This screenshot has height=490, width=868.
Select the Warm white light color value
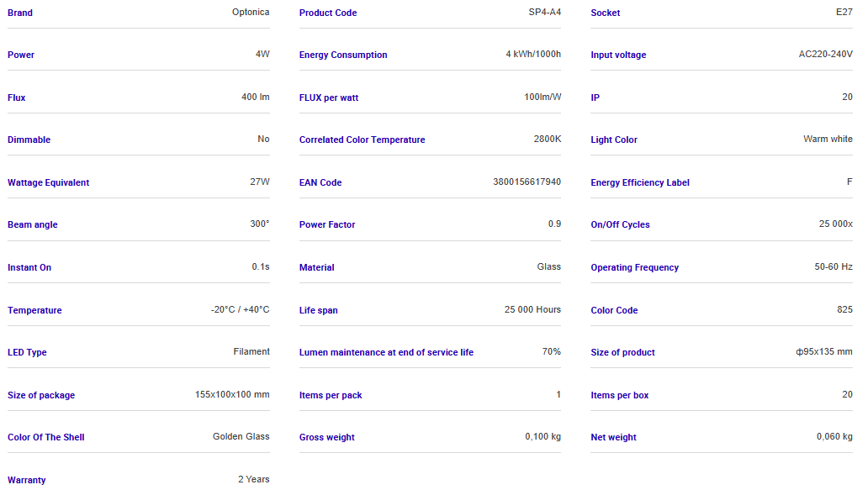coord(828,140)
